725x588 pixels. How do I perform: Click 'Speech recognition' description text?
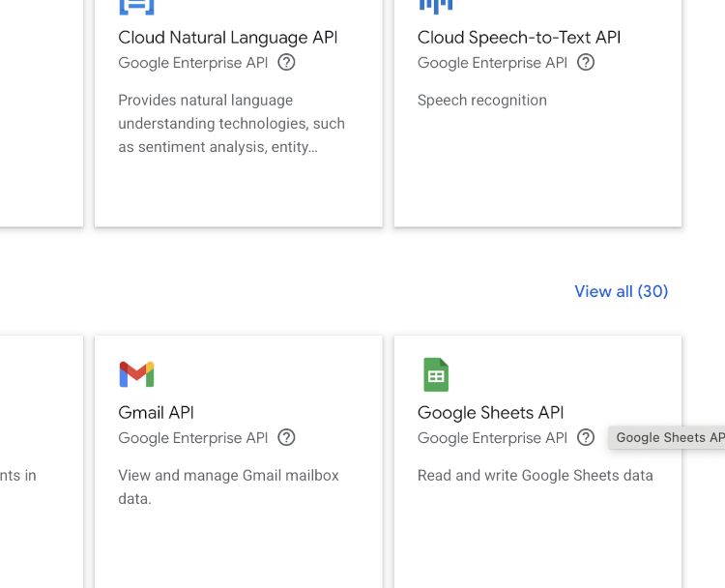pyautogui.click(x=482, y=101)
